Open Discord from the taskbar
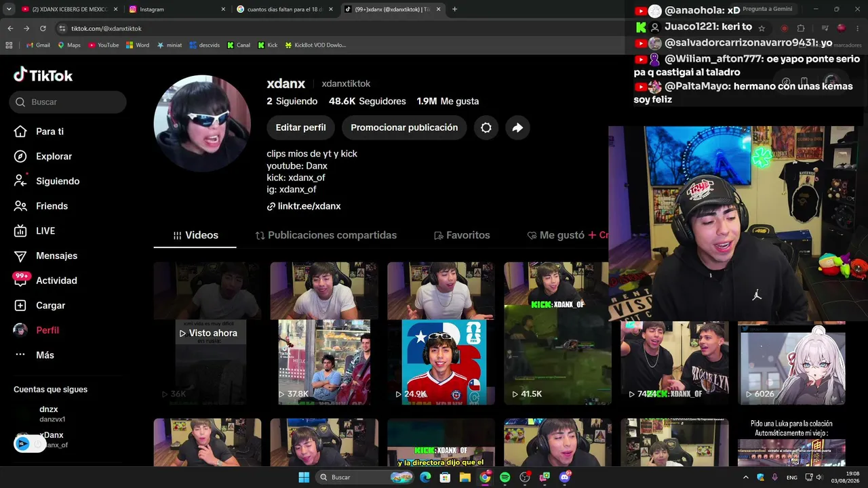The width and height of the screenshot is (868, 488). 565,477
